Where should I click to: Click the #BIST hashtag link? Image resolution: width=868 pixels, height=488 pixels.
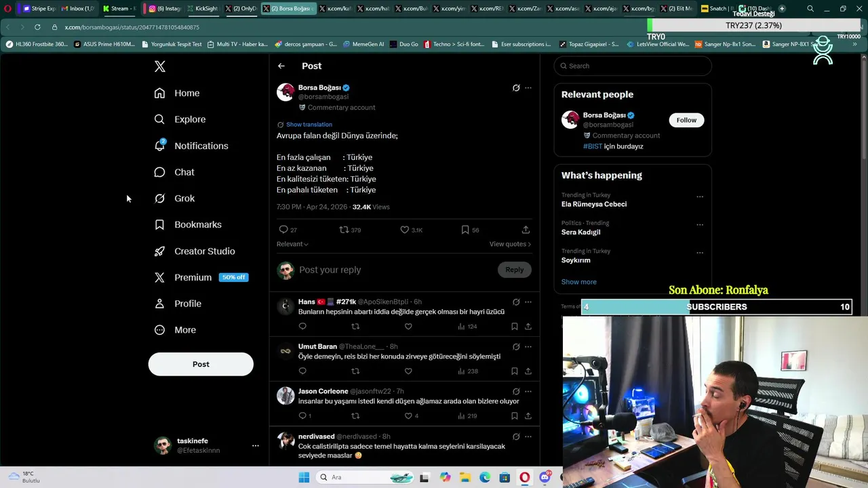tap(593, 146)
